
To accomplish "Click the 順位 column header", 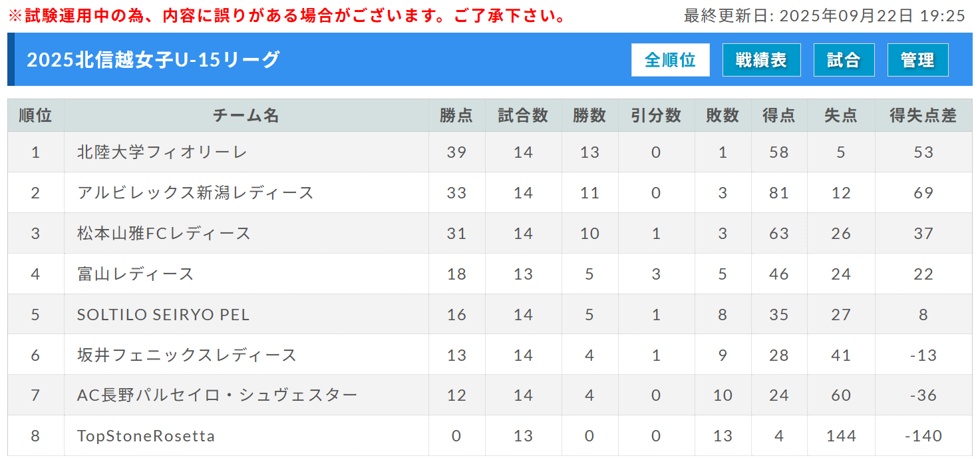I will point(35,116).
